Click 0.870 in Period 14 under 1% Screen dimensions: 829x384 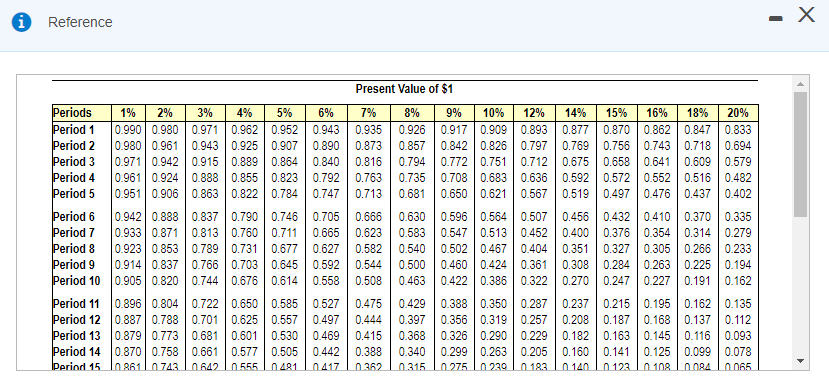point(128,352)
